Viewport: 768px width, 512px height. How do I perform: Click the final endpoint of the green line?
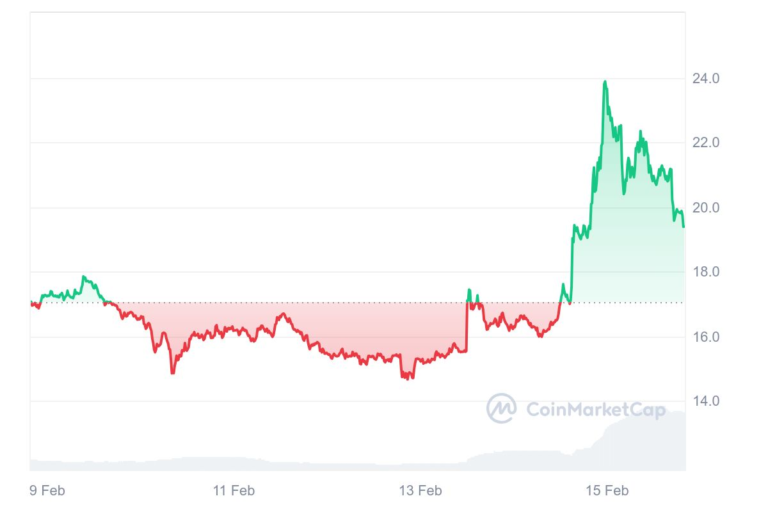pyautogui.click(x=684, y=226)
